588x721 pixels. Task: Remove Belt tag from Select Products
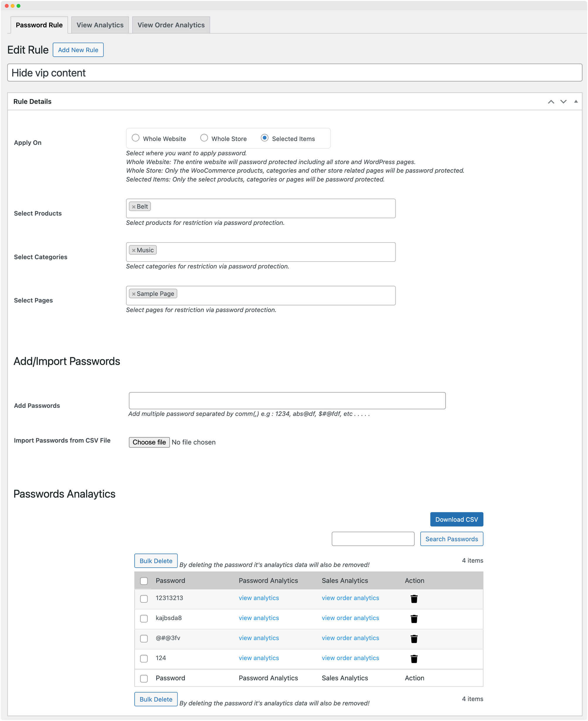pyautogui.click(x=134, y=207)
